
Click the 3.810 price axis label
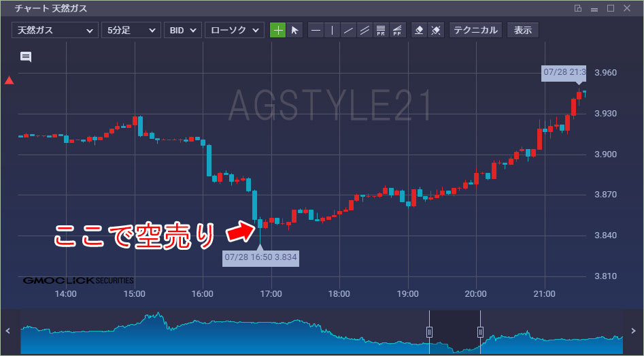tap(606, 276)
